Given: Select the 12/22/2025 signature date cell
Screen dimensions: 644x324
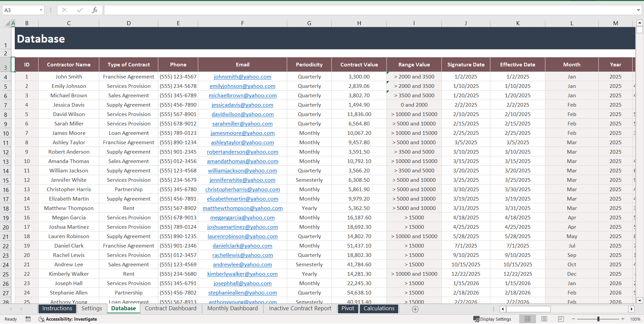Looking at the screenshot, I should click(466, 274).
